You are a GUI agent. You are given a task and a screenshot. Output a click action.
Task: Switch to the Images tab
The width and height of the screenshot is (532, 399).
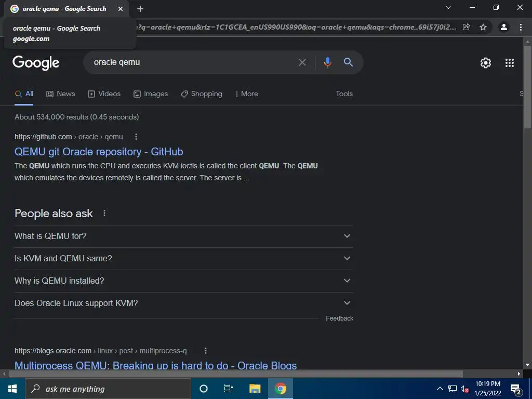pos(151,94)
